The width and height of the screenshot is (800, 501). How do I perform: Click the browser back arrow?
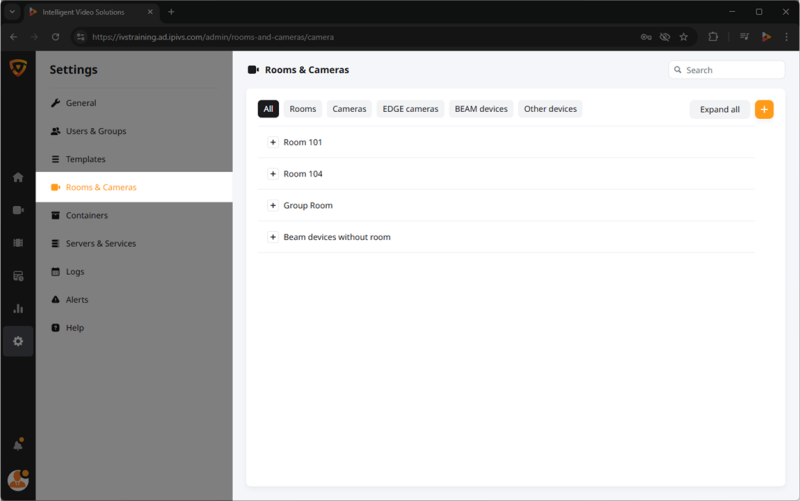(x=14, y=37)
